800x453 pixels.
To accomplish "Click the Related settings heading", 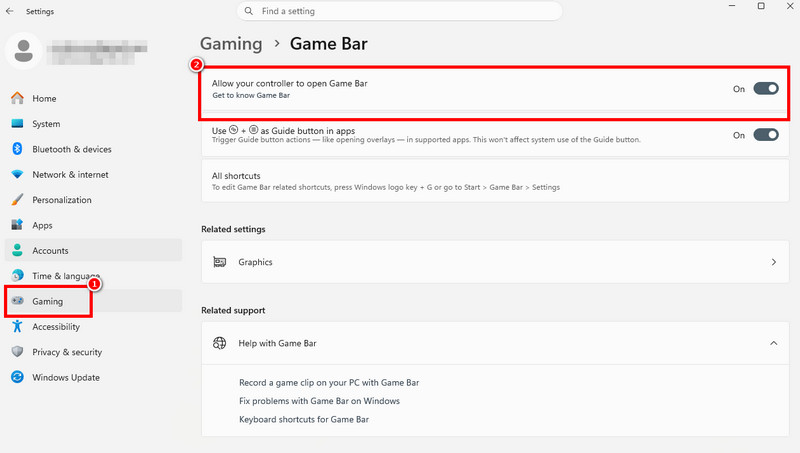I will coord(233,229).
